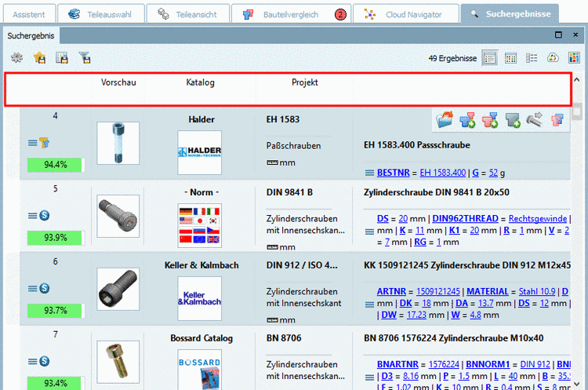Image resolution: width=588 pixels, height=390 pixels.
Task: Click gray part-add icon in Halder row
Action: pyautogui.click(x=512, y=120)
